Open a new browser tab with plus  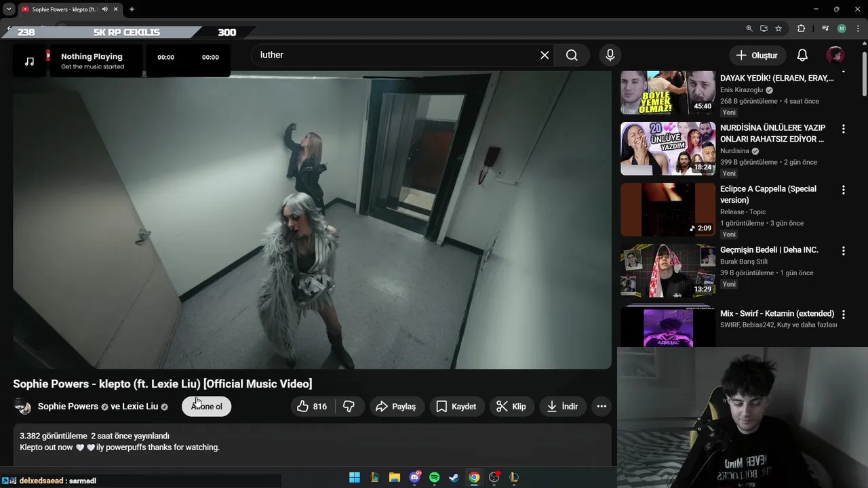point(132,9)
